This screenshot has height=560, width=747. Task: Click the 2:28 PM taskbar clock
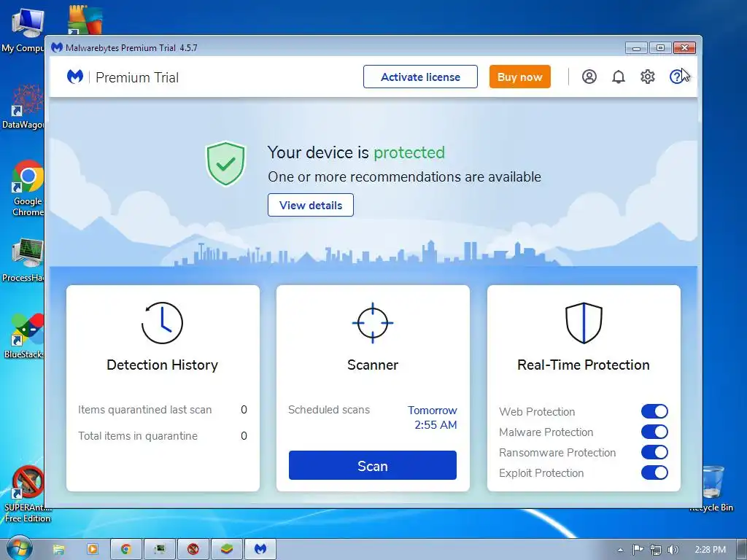[x=710, y=550]
